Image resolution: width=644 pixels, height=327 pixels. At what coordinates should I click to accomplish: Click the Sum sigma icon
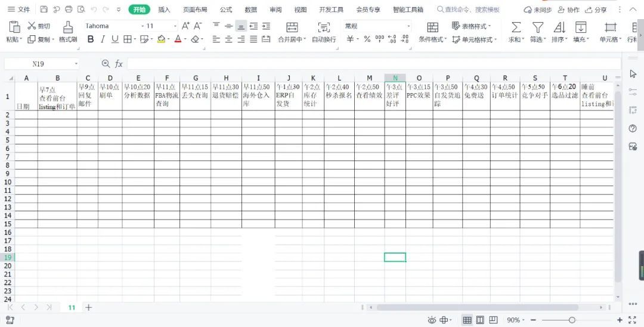click(516, 27)
